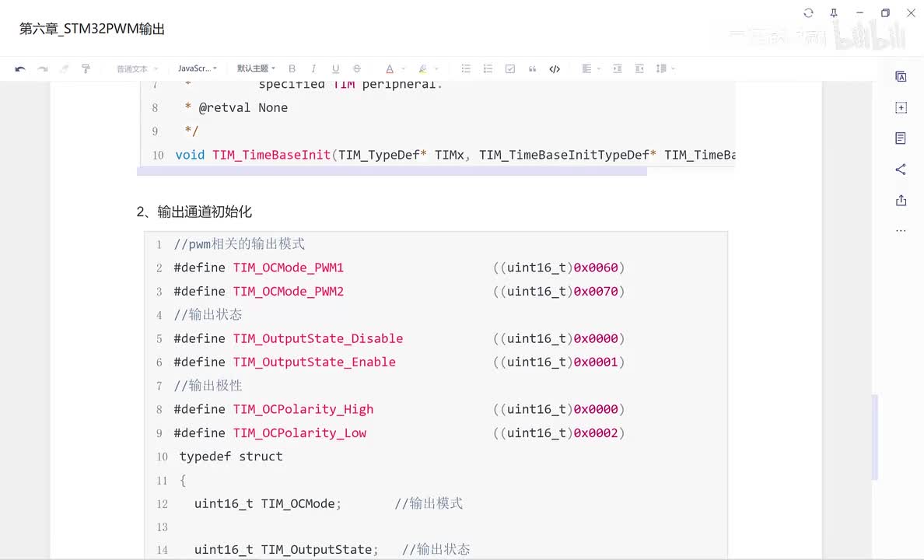Click the bulleted list button
The width and height of the screenshot is (924, 560).
click(x=466, y=68)
